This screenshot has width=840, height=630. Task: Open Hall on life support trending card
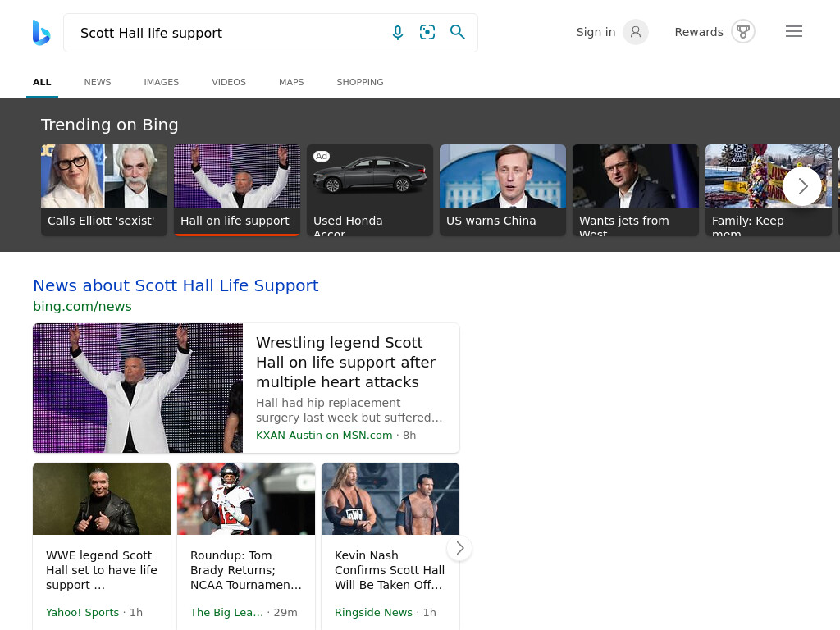(x=237, y=189)
